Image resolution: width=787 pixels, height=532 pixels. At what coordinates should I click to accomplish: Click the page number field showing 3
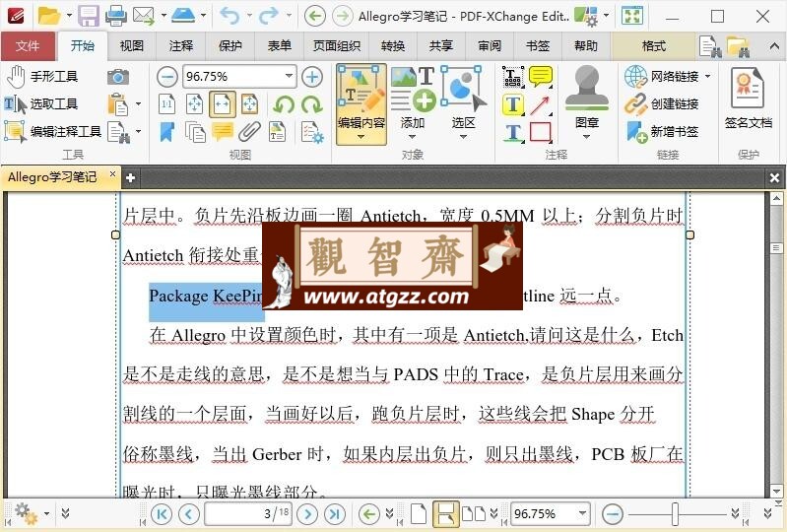pos(248,513)
